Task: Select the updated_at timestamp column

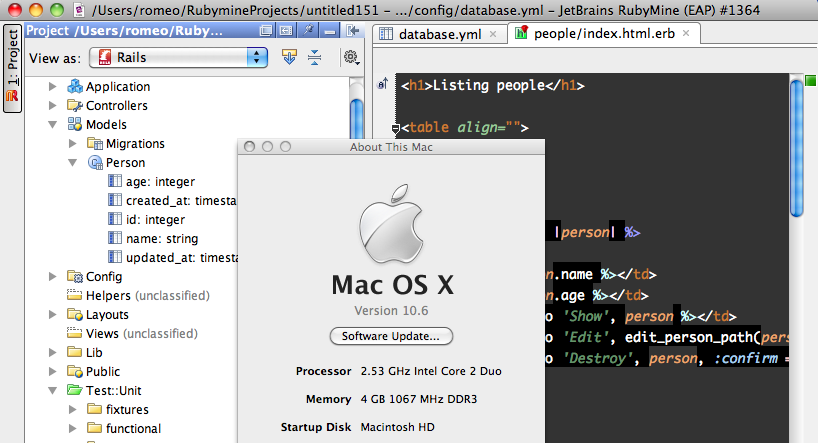Action: (x=173, y=257)
